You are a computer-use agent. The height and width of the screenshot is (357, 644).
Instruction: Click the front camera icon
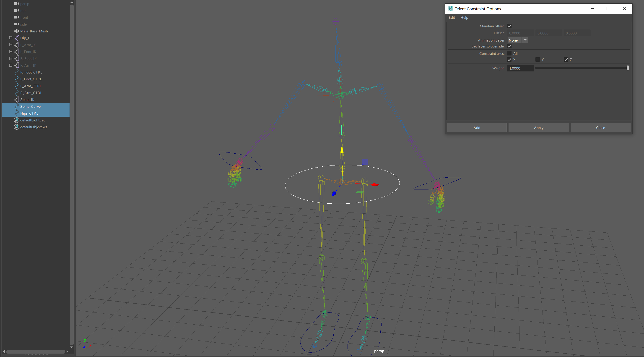pyautogui.click(x=17, y=17)
